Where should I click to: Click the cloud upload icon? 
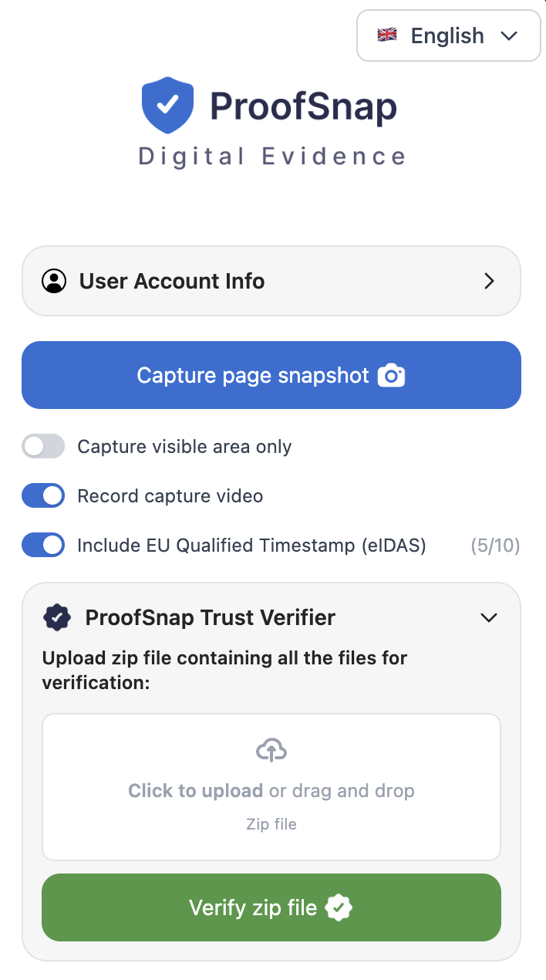point(271,749)
